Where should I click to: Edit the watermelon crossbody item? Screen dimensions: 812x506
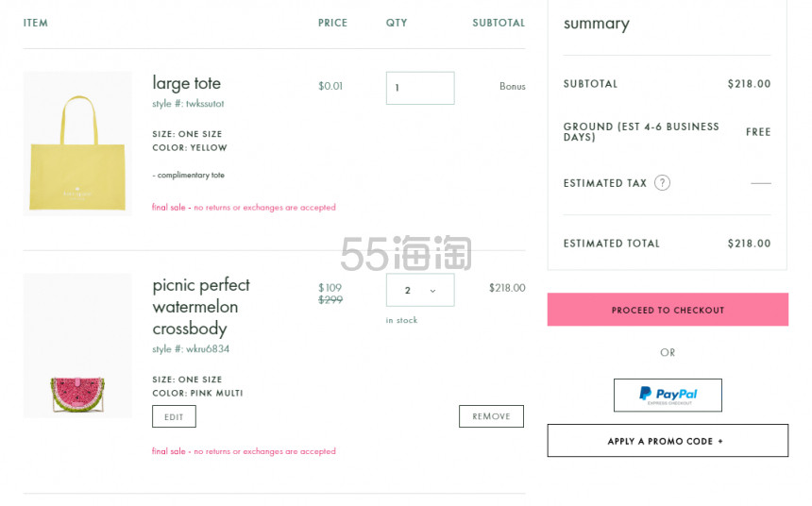tap(174, 416)
